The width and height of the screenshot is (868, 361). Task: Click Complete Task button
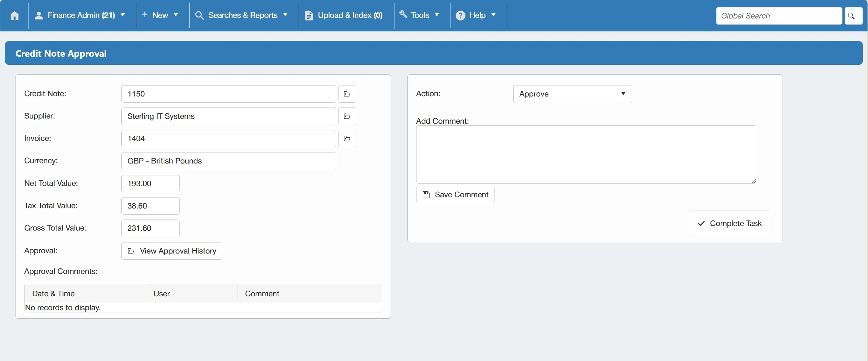(729, 223)
